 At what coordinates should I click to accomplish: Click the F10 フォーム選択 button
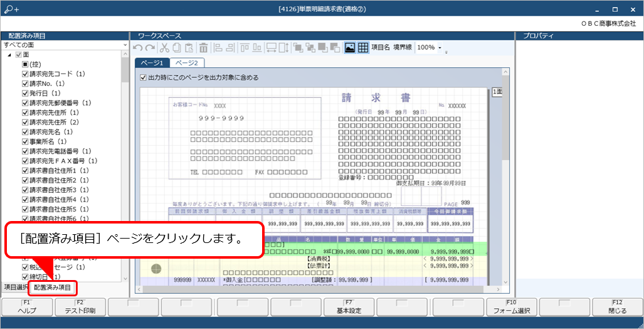[x=511, y=307]
